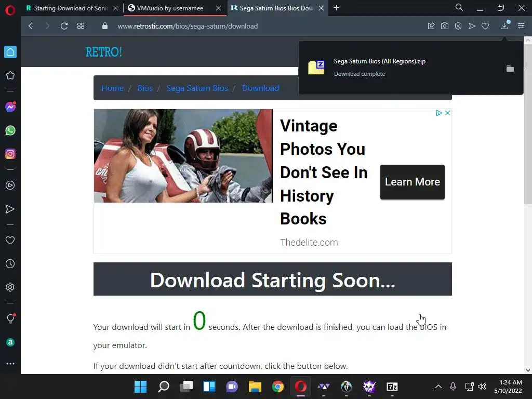Select the Sega Saturn Bios Download tab
532x399 pixels.
point(272,8)
